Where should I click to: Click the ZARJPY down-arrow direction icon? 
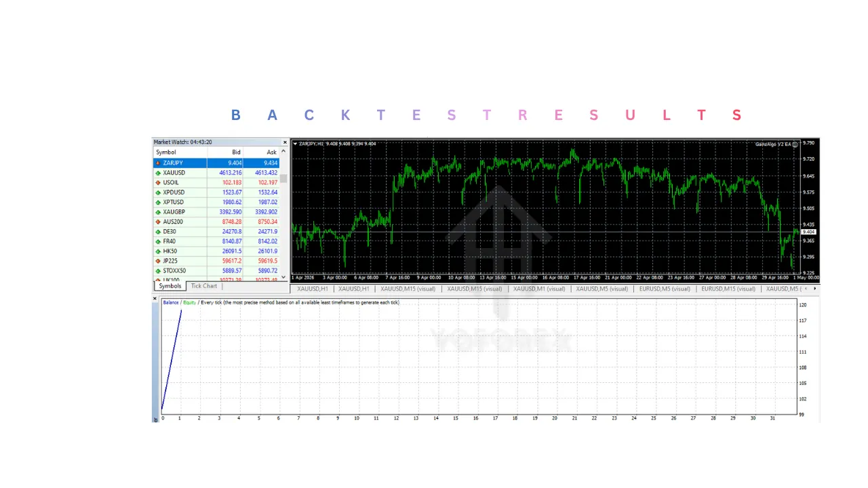pyautogui.click(x=158, y=163)
